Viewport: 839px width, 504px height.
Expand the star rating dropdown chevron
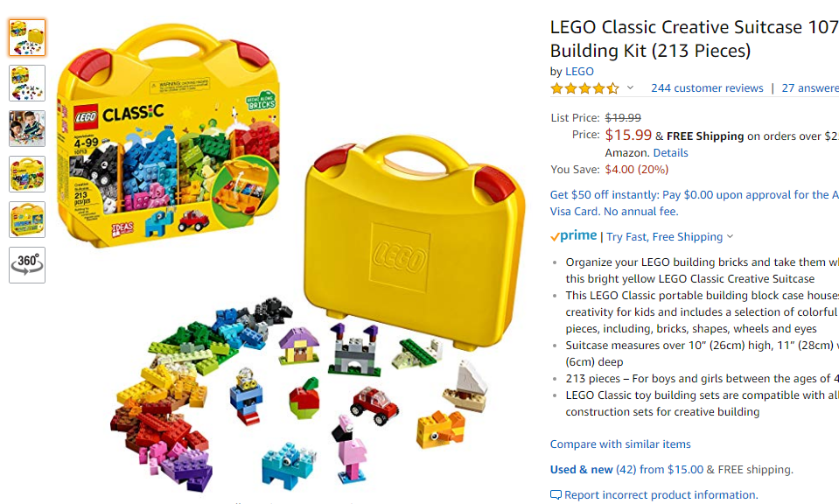630,87
